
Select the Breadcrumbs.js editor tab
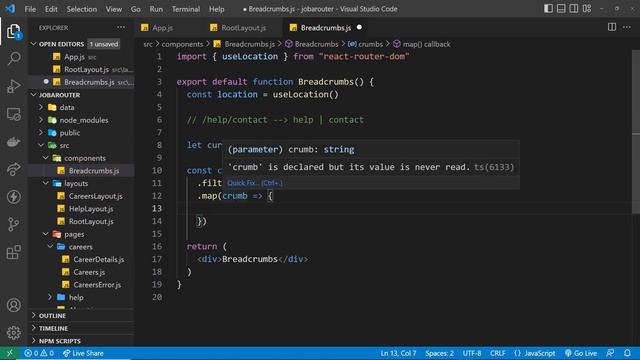pyautogui.click(x=326, y=27)
